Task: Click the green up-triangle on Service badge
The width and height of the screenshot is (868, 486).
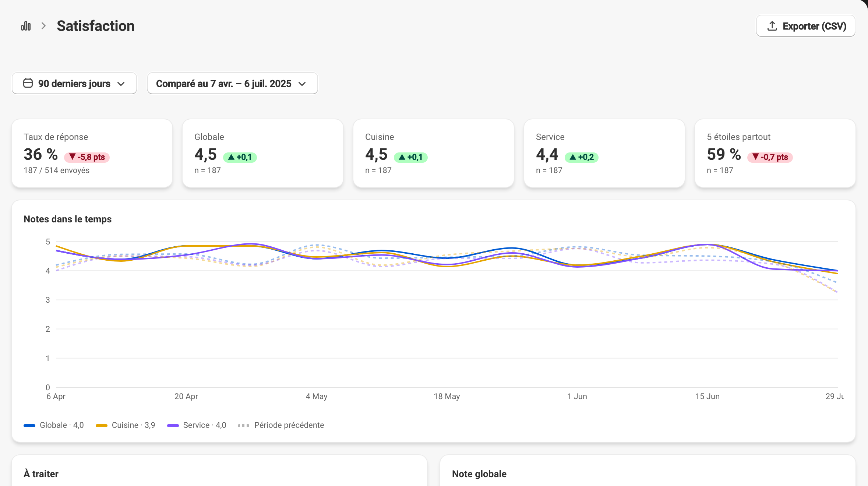Action: (573, 157)
